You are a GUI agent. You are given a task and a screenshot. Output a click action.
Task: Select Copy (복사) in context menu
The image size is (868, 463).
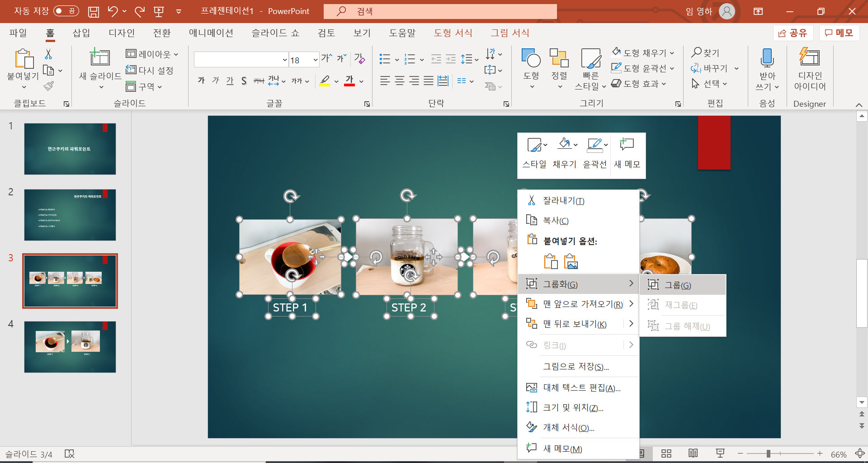[579, 221]
